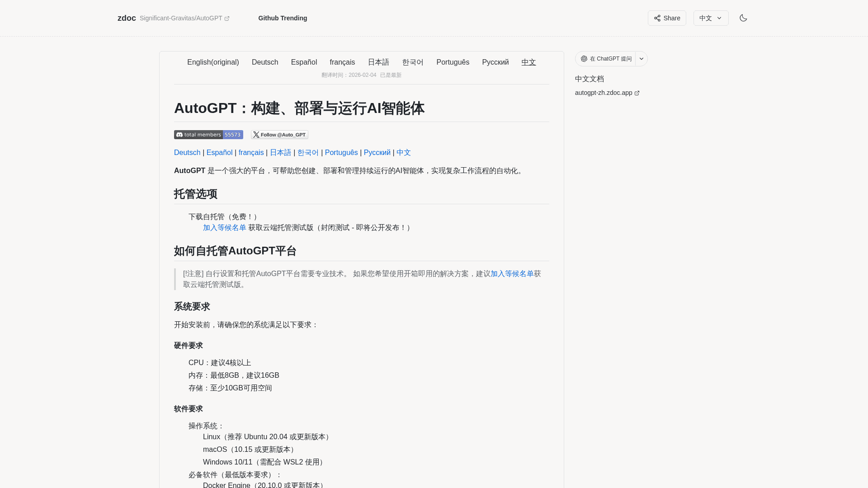This screenshot has width=868, height=488.
Task: Select the Follow @Auto_GPT X badge
Action: [x=279, y=134]
